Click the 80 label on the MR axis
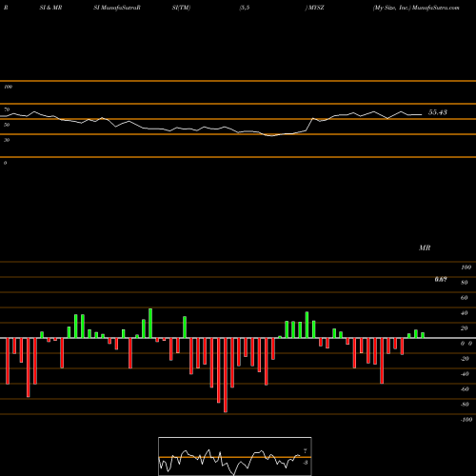The height and width of the screenshot is (476, 476). pyautogui.click(x=465, y=283)
